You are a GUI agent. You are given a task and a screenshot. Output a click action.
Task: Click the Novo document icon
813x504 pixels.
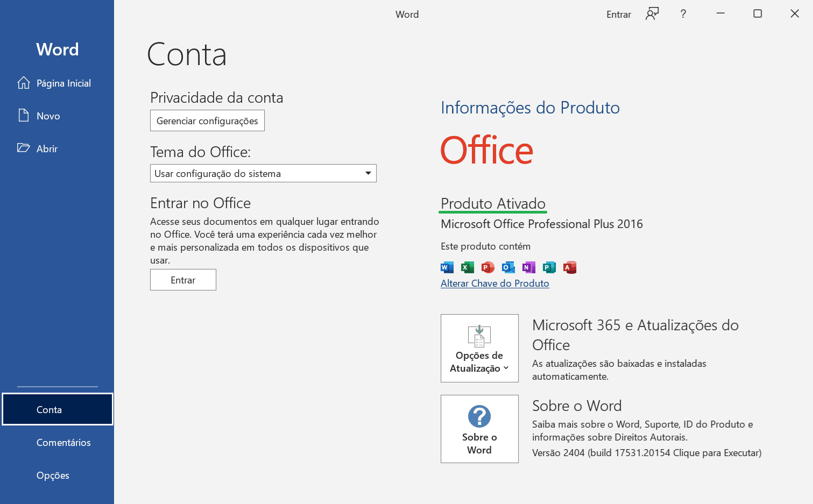(24, 115)
